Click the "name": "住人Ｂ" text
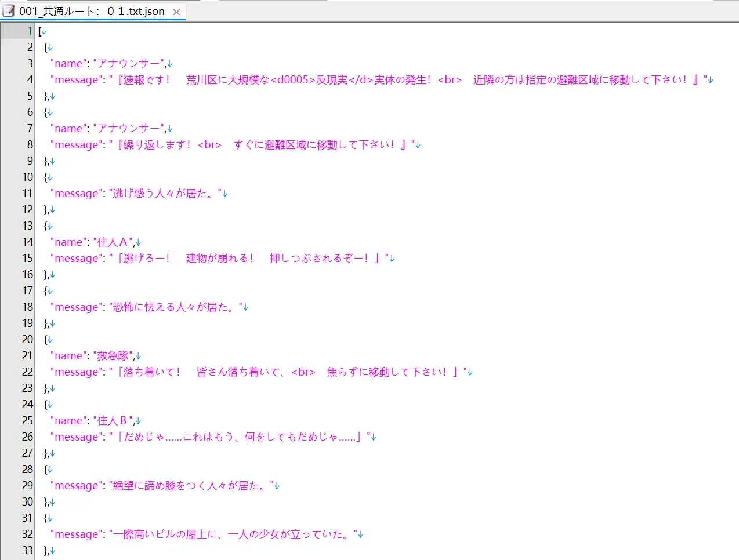The image size is (739, 560). click(92, 421)
